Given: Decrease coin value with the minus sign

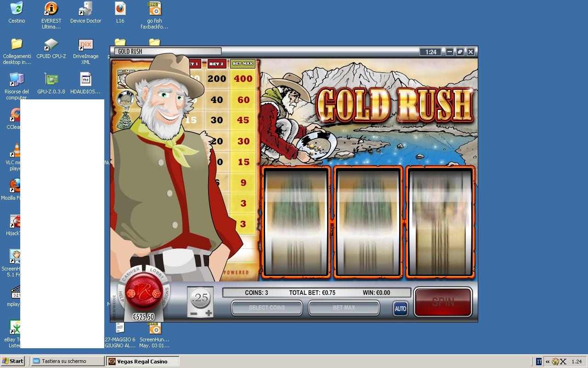Looking at the screenshot, I should pyautogui.click(x=193, y=314).
